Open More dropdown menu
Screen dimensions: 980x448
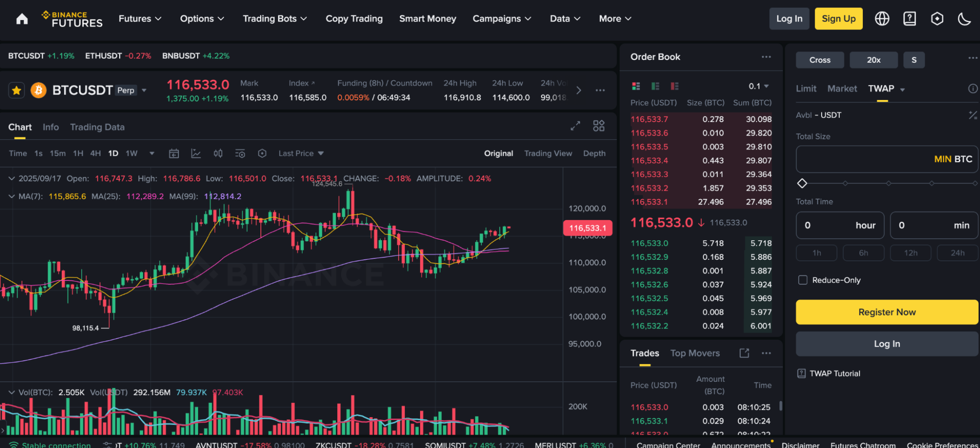[615, 19]
